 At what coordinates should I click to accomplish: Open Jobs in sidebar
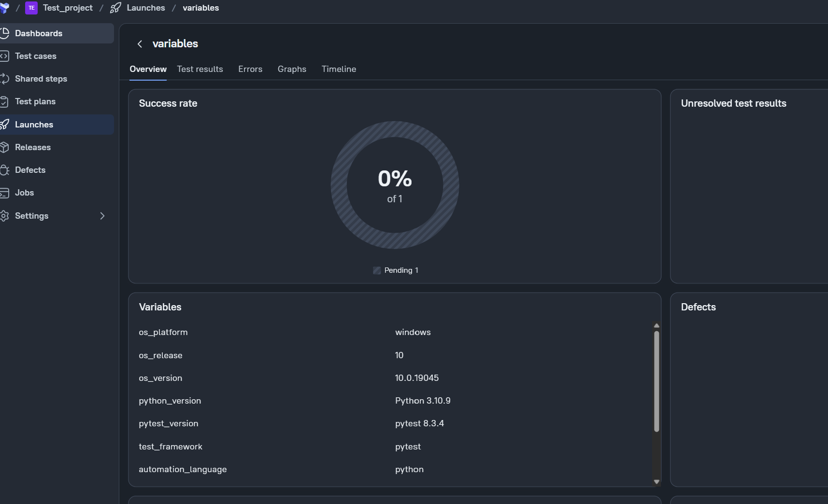(57, 193)
